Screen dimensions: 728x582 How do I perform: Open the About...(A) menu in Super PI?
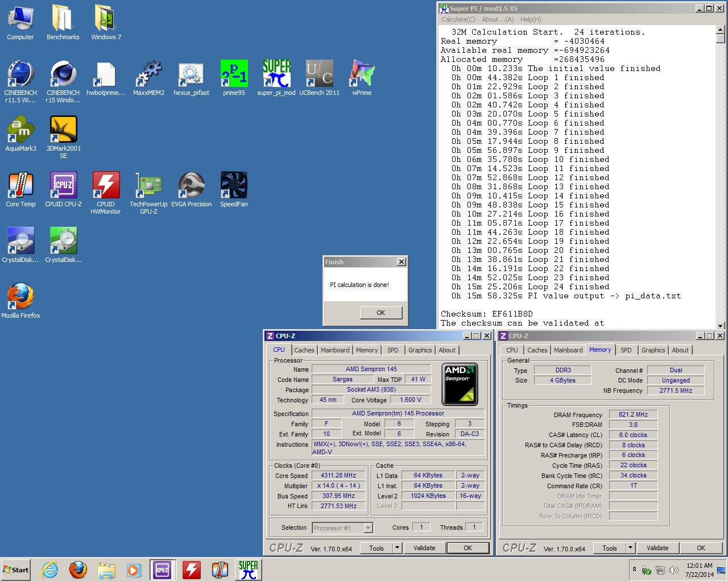(x=498, y=19)
